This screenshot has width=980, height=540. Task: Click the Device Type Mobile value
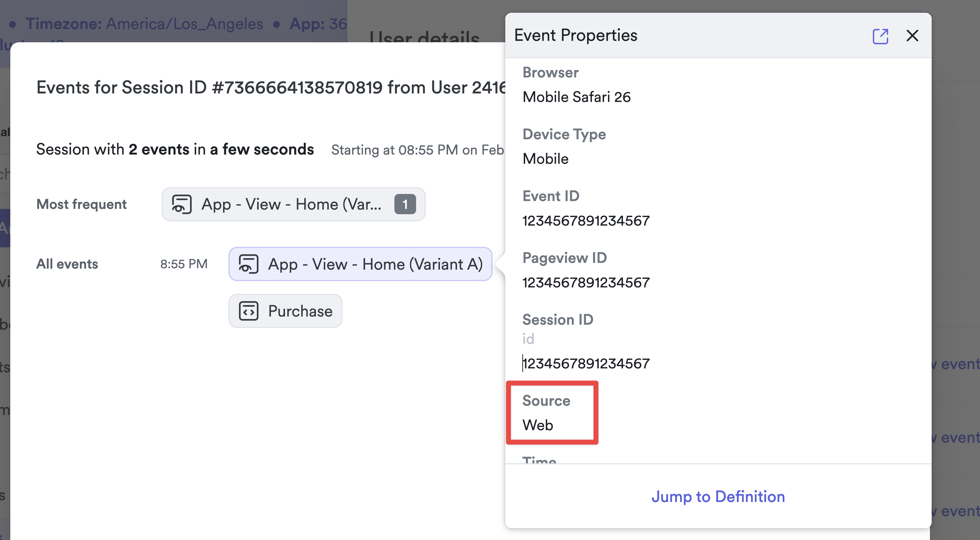(x=545, y=158)
